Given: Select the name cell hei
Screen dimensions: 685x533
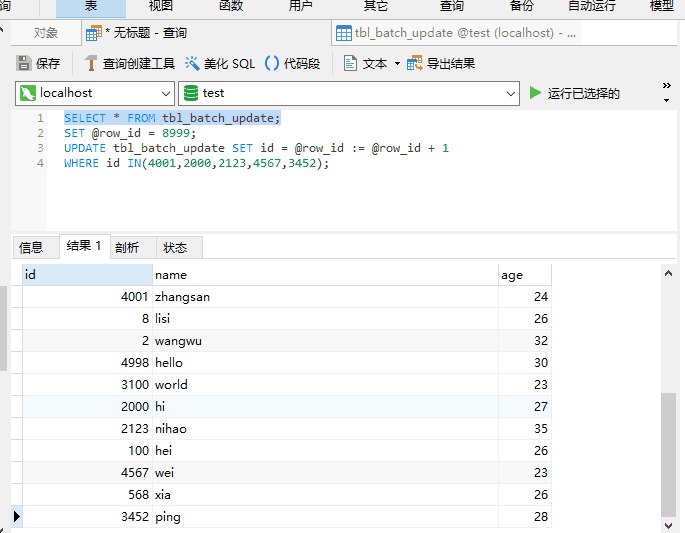Looking at the screenshot, I should (x=325, y=450).
